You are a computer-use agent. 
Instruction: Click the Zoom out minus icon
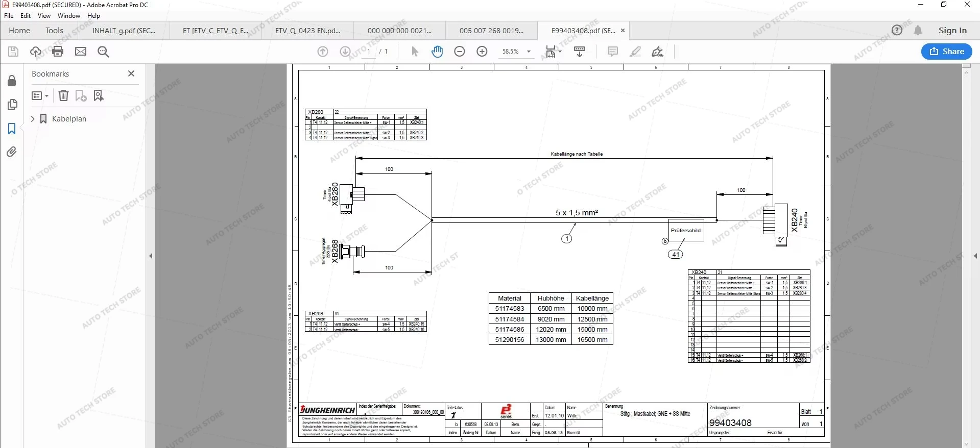coord(460,52)
